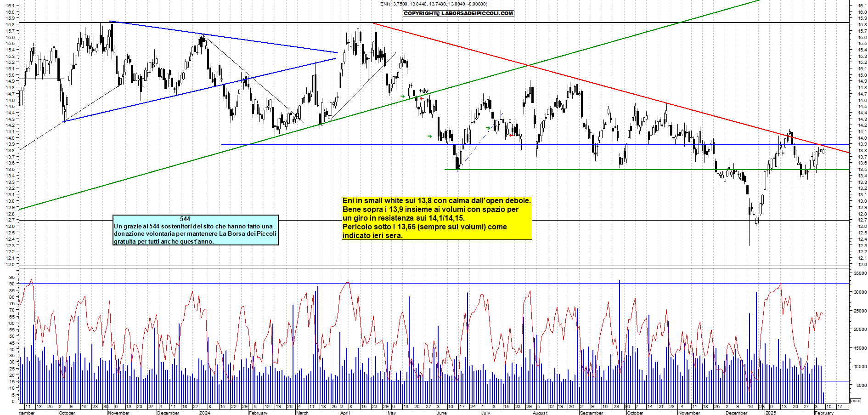Click the 5000 volume scale value

click(861, 385)
